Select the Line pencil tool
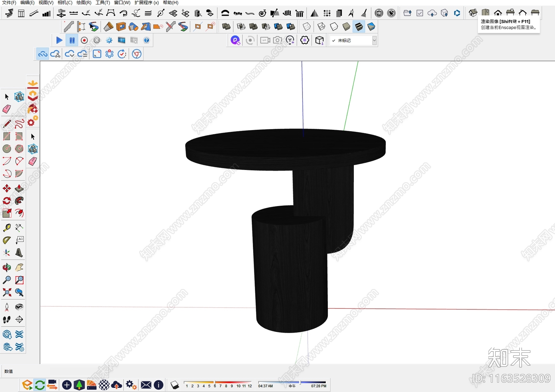The width and height of the screenshot is (555, 392). (7, 123)
